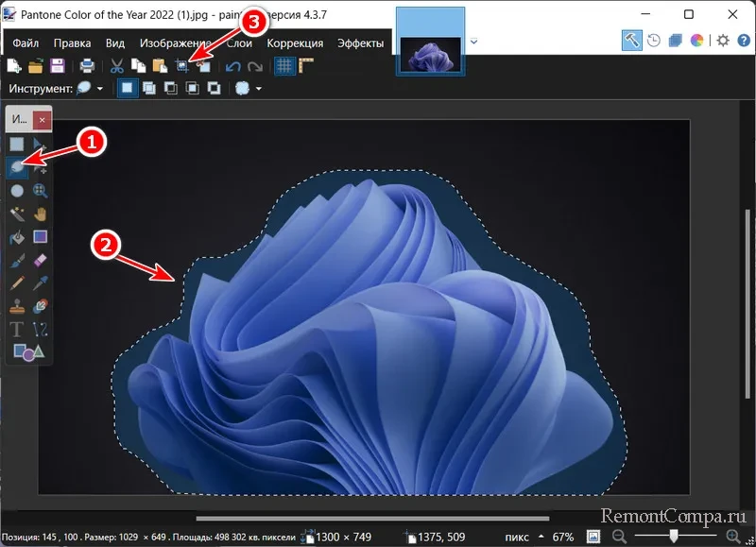Toggle the Layers window icon
Screen dimensions: 756x547
(x=676, y=41)
